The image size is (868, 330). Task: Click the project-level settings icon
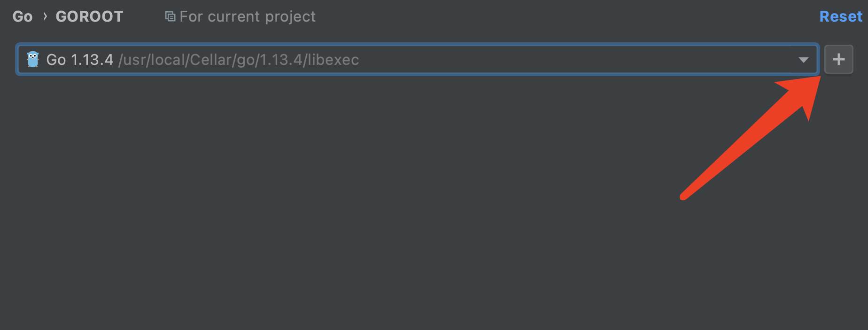pos(170,17)
